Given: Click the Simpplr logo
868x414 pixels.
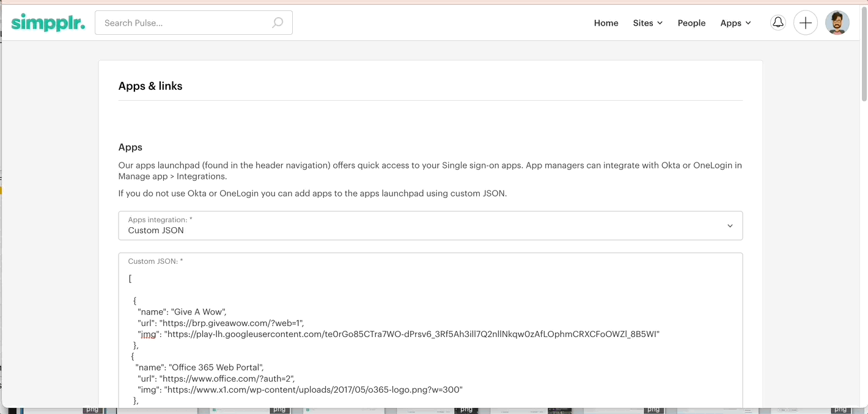Looking at the screenshot, I should click(x=48, y=23).
